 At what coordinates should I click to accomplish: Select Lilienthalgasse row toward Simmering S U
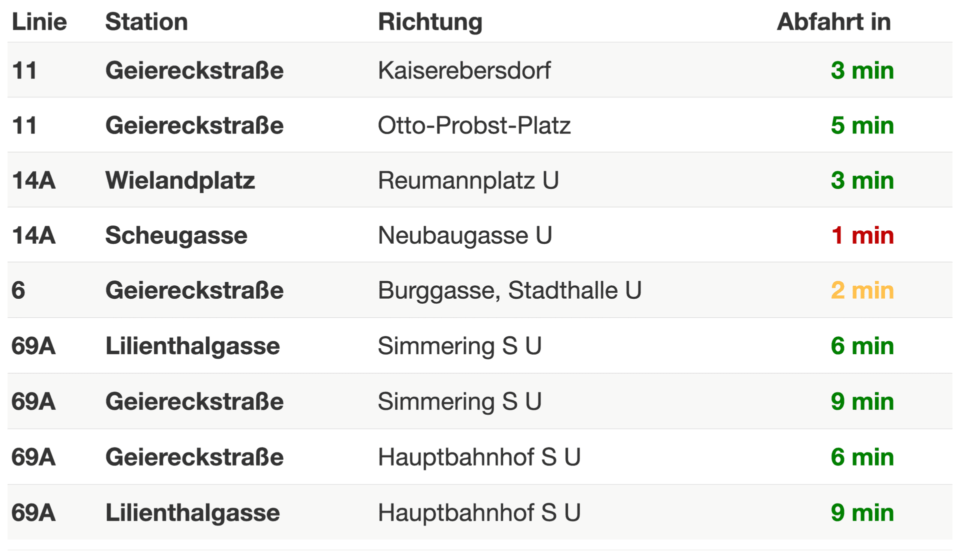point(480,346)
